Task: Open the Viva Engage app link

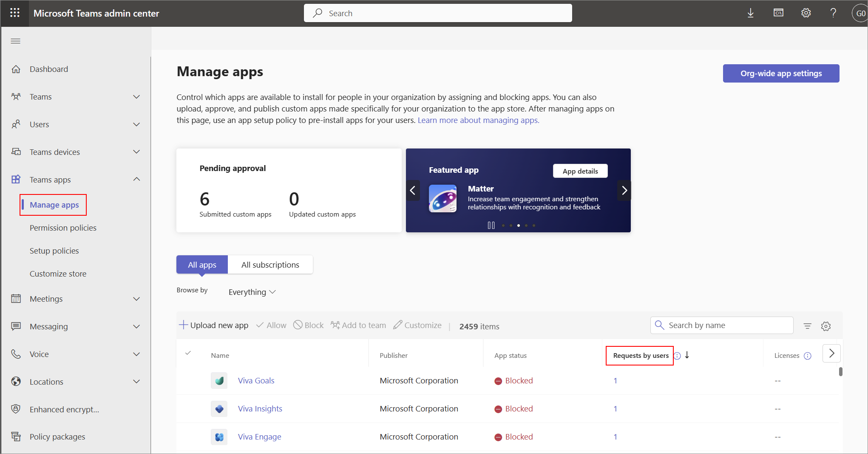Action: click(x=259, y=437)
